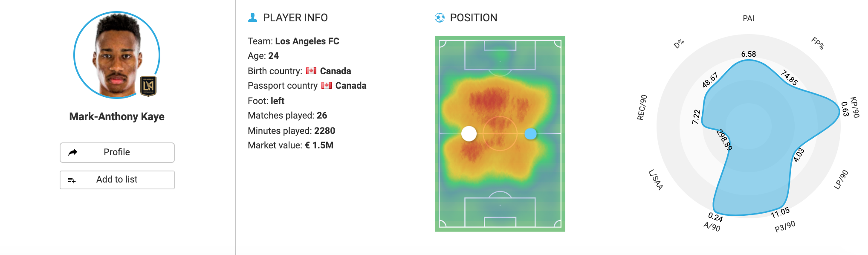Image resolution: width=868 pixels, height=255 pixels.
Task: Select the Mark-Anthony Kaye name heading
Action: pos(117,117)
